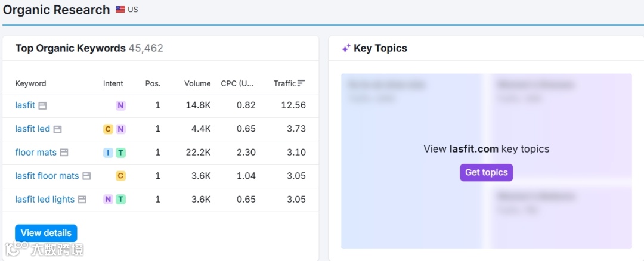Viewport: 644px width, 261px height.
Task: Click the Pos. column header
Action: 153,83
